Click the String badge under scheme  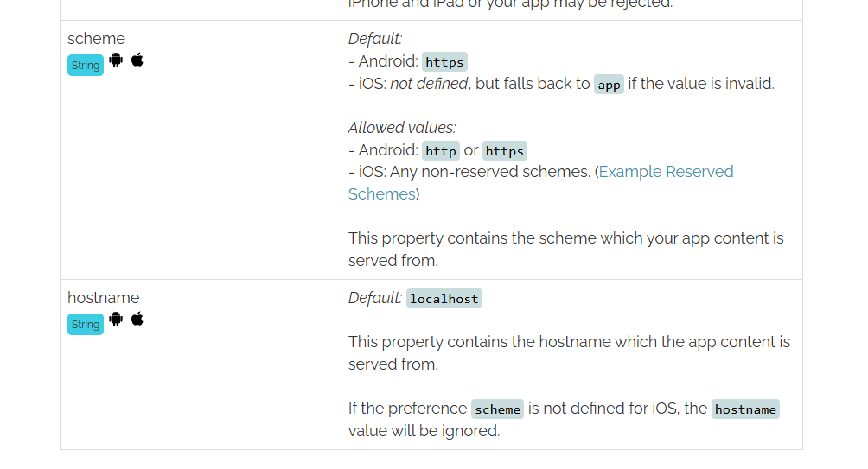point(86,66)
